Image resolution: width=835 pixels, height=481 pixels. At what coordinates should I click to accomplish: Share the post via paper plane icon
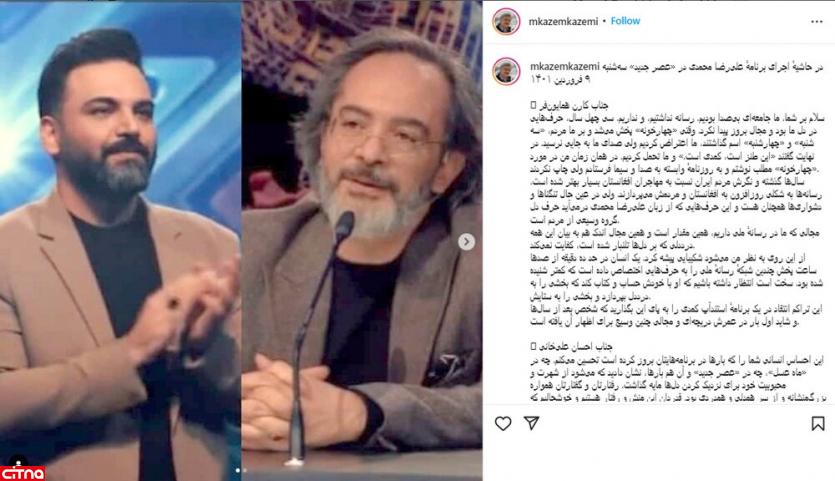pyautogui.click(x=531, y=423)
